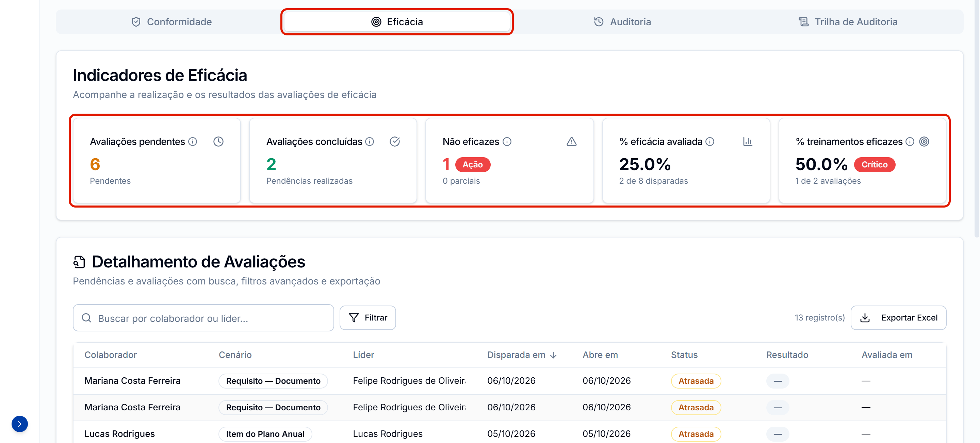
Task: Click 05/10/2026 in the Disparada em column
Action: point(511,433)
